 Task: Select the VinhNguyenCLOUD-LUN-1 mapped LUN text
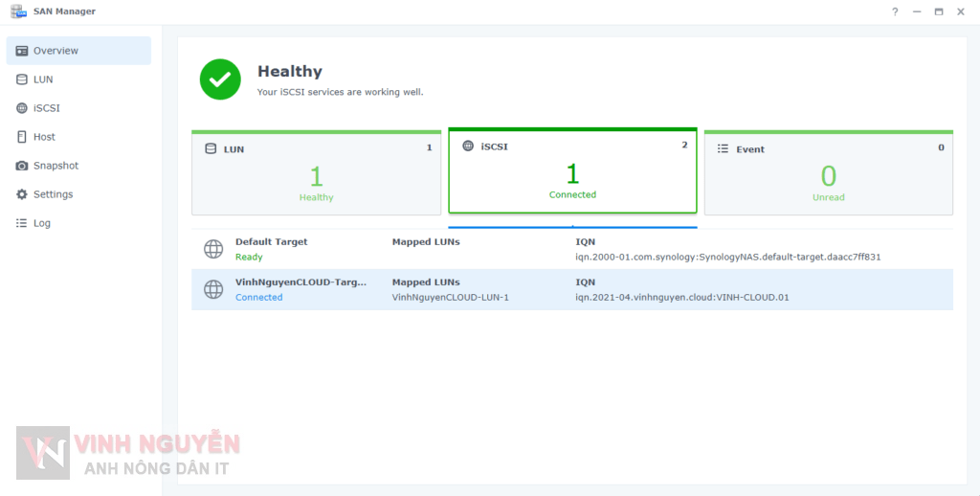[x=450, y=298]
